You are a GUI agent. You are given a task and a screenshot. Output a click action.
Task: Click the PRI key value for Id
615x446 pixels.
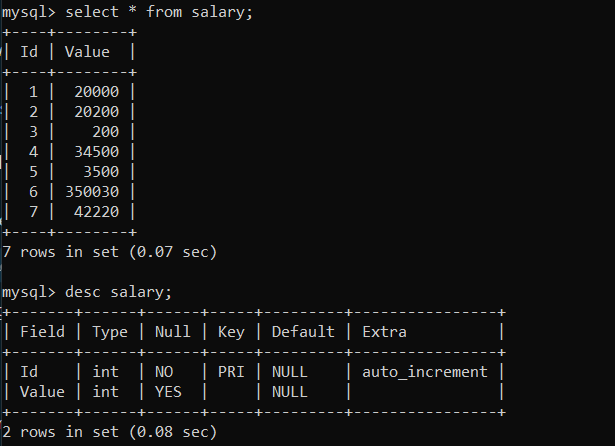click(231, 372)
